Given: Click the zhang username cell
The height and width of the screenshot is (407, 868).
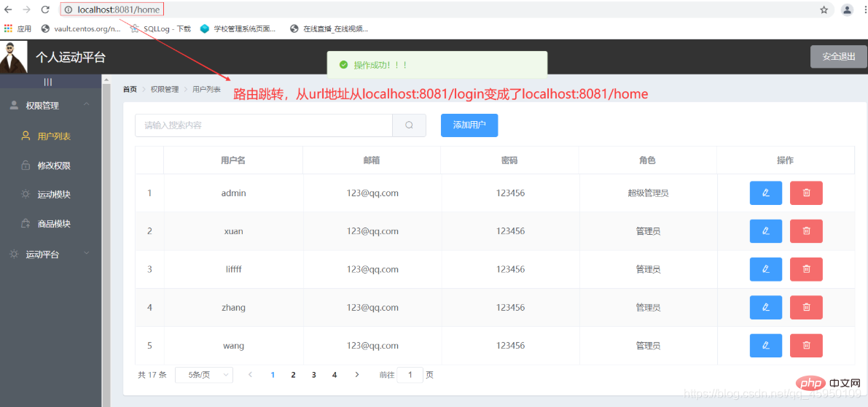Looking at the screenshot, I should [x=233, y=307].
